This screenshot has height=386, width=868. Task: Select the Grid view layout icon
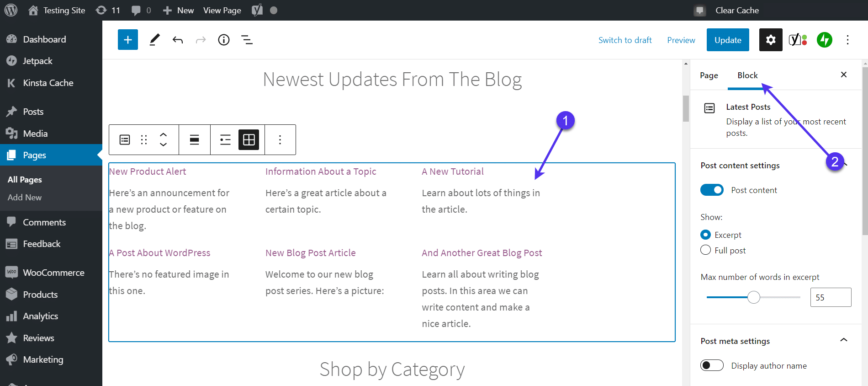pyautogui.click(x=249, y=140)
